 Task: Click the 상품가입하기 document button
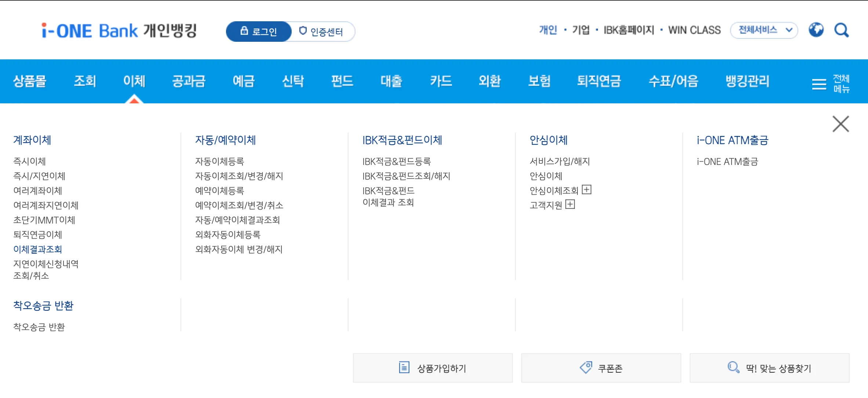point(433,368)
